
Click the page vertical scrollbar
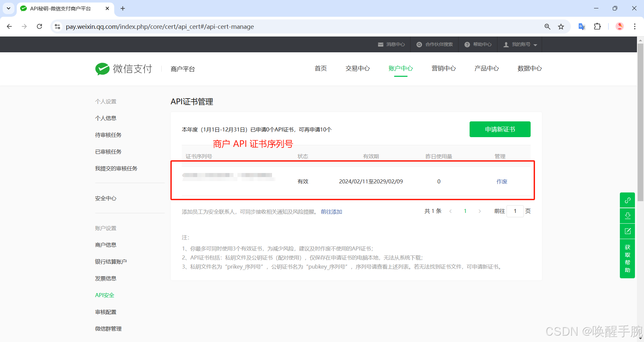pyautogui.click(x=640, y=122)
